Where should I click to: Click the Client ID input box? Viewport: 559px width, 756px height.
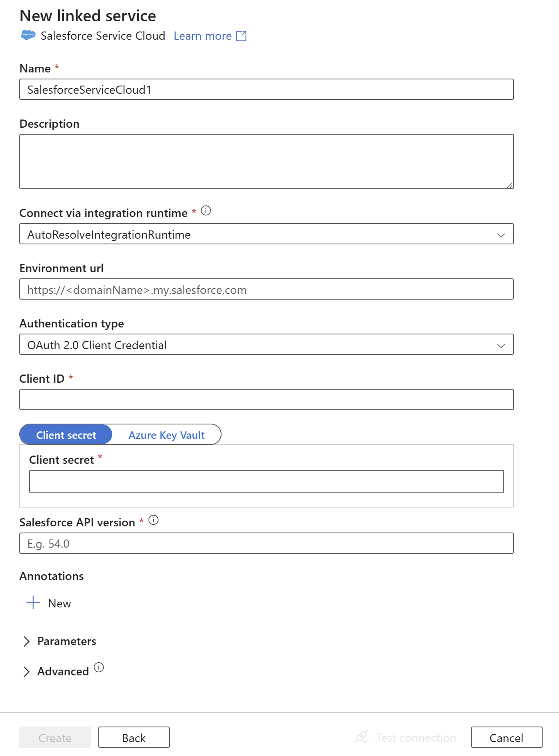[x=266, y=399]
